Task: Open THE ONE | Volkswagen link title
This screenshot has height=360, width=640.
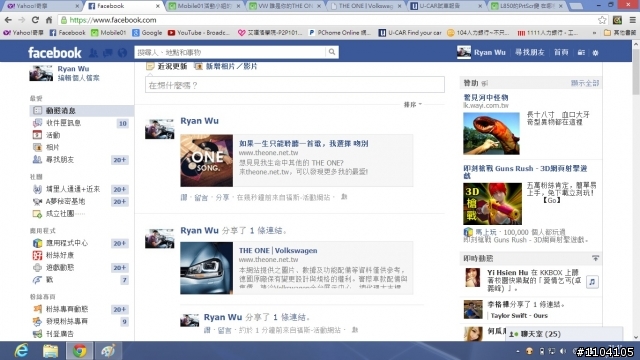Action: (x=278, y=250)
